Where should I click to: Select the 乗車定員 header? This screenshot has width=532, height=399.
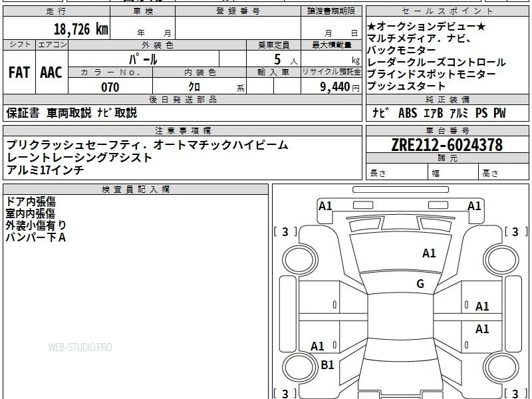click(273, 45)
